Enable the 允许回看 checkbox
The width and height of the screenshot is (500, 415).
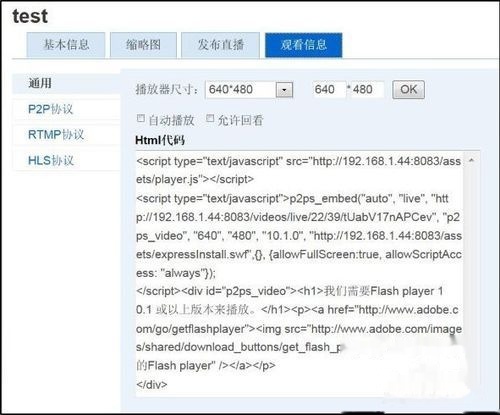coord(210,118)
